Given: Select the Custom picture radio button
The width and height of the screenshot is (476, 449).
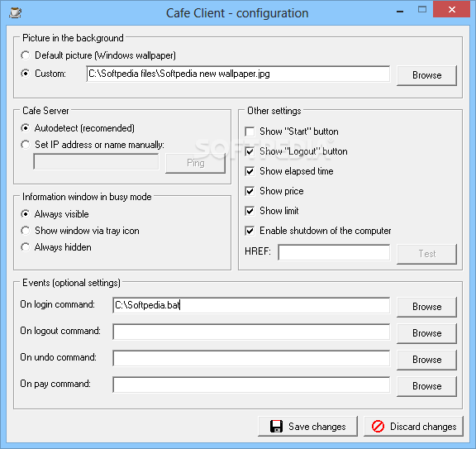Looking at the screenshot, I should [x=26, y=74].
